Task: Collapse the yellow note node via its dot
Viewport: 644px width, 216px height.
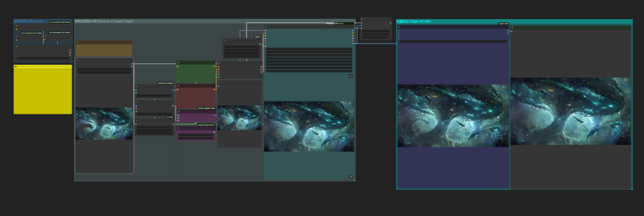Action: click(16, 67)
